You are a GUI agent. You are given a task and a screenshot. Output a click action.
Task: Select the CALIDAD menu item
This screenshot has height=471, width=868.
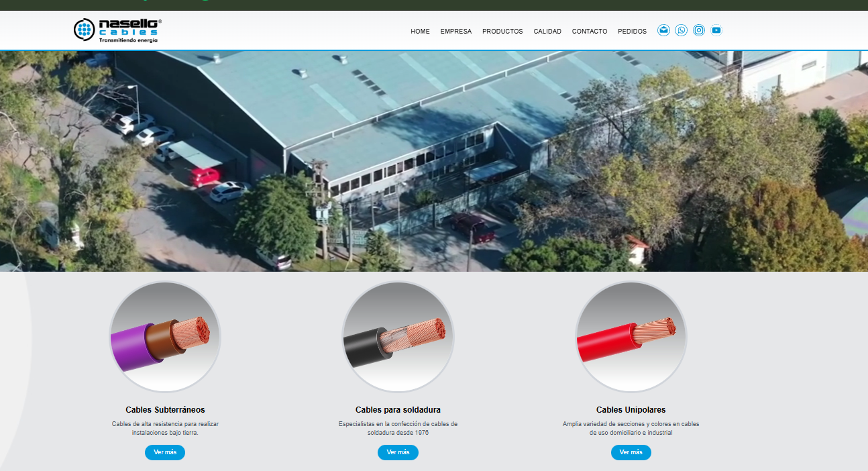(547, 32)
